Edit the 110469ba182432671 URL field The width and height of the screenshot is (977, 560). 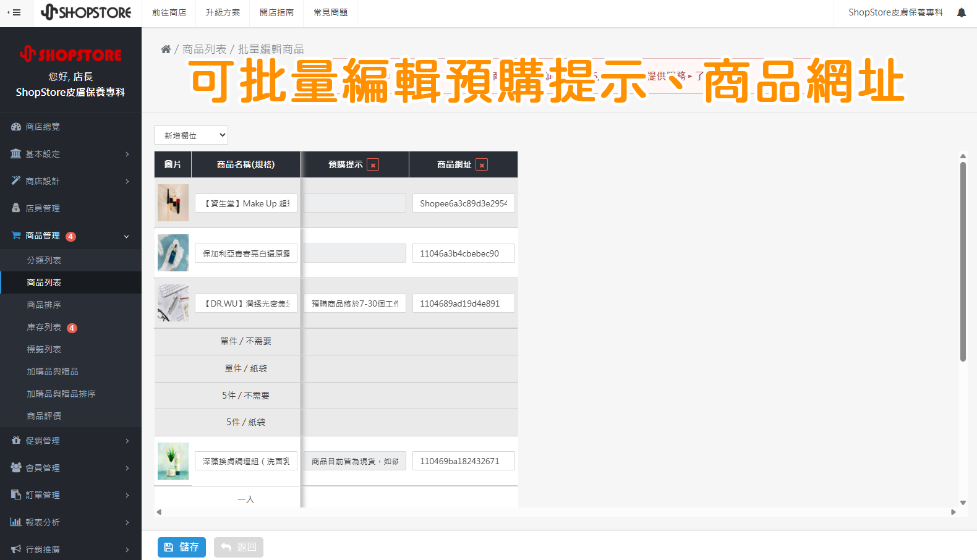coord(464,461)
